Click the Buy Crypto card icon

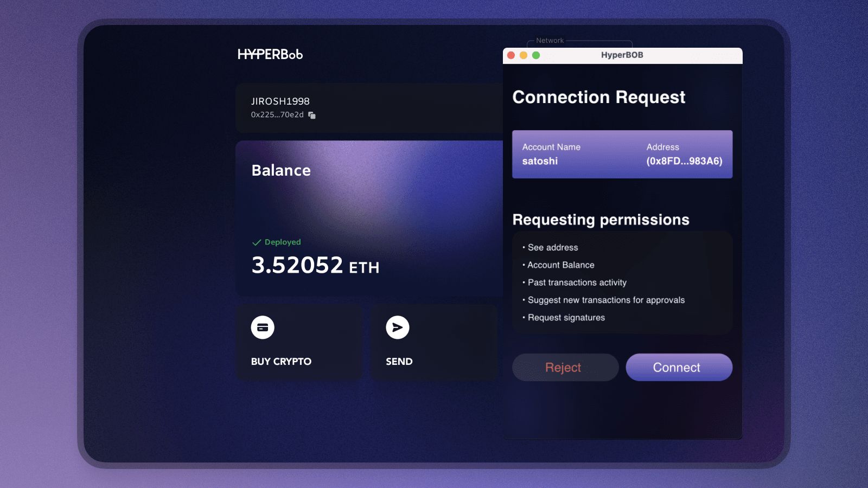pos(263,328)
